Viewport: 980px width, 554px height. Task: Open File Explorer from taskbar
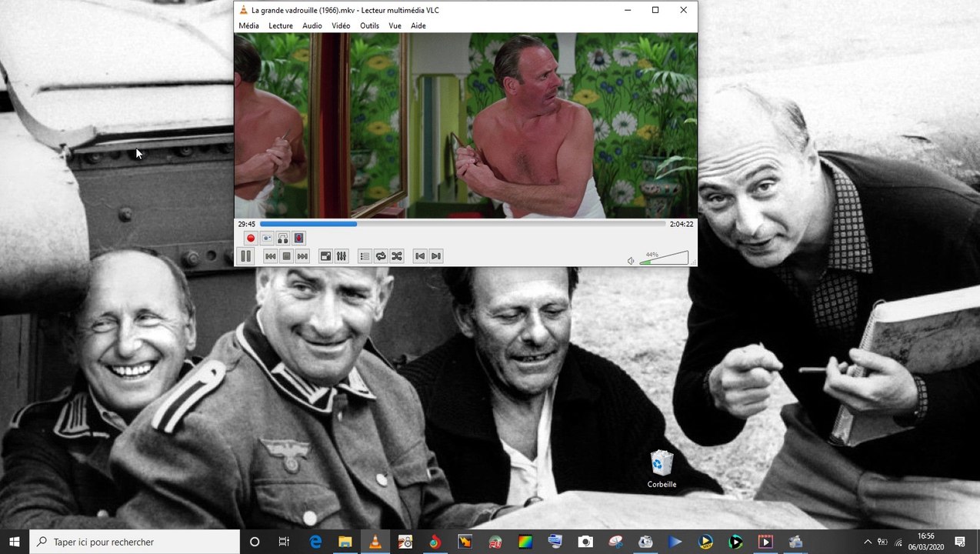(x=345, y=542)
